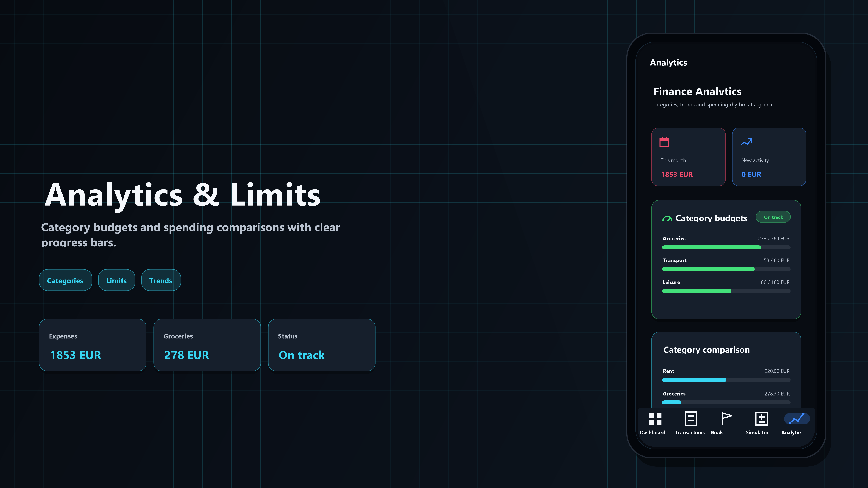Click the Expenses 1853 EUR summary card
Screen dimensions: 868x488
click(93, 345)
